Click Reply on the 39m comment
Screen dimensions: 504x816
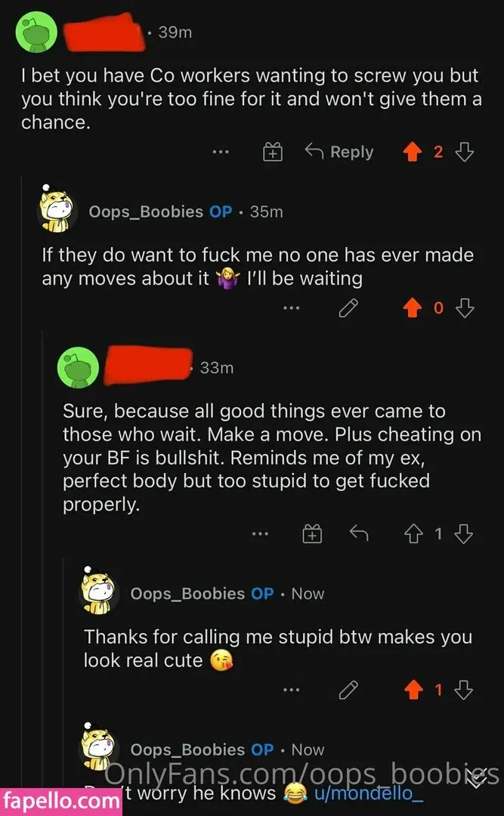point(339,153)
